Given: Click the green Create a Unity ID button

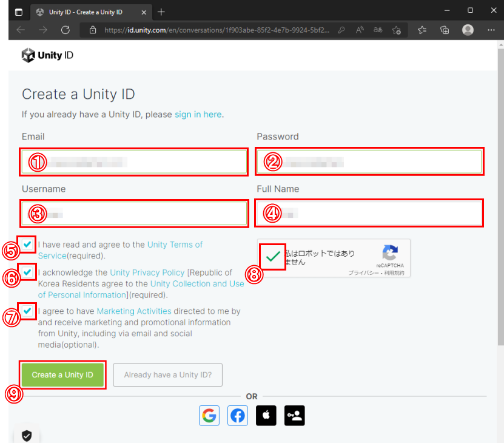Looking at the screenshot, I should pos(62,375).
